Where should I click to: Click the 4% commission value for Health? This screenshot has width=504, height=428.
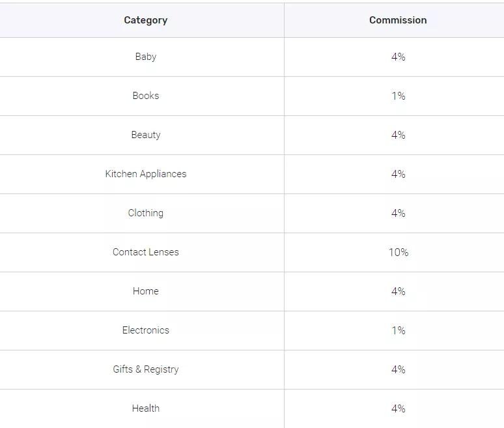click(399, 408)
